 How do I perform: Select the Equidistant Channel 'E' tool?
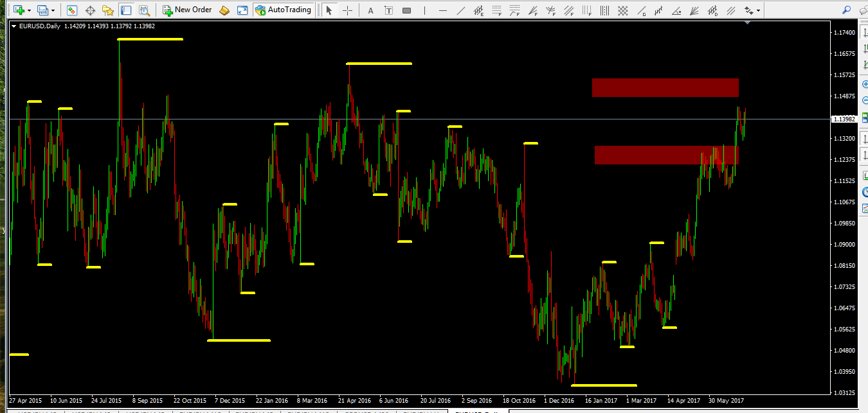pyautogui.click(x=478, y=10)
